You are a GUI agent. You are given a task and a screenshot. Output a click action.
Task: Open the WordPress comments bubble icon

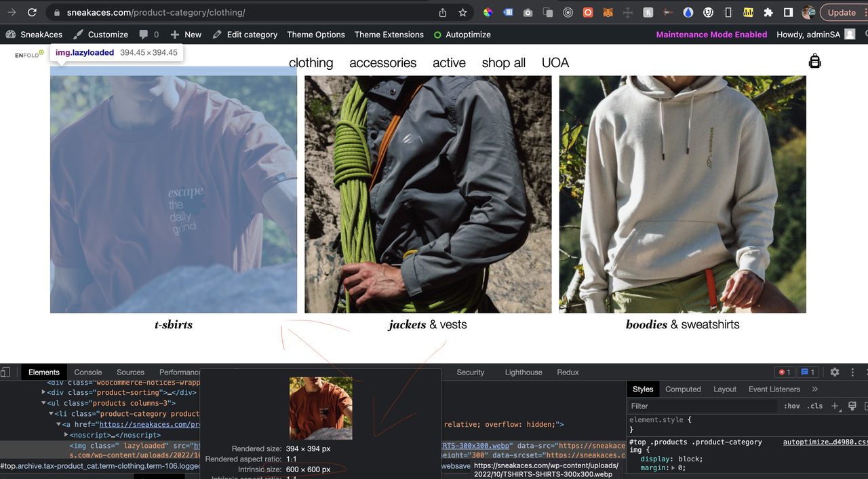(143, 34)
